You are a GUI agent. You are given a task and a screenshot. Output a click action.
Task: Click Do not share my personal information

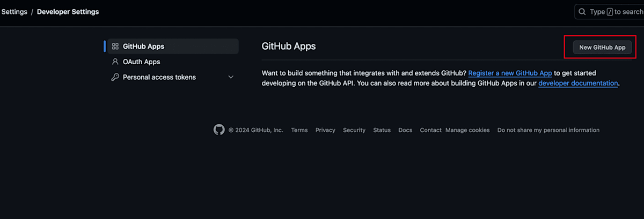click(x=548, y=130)
